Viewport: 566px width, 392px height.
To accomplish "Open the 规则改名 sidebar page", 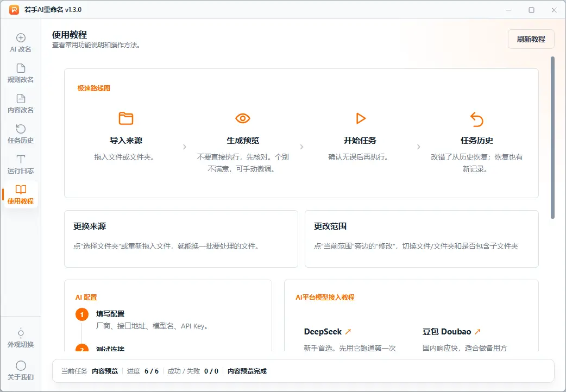I will coord(21,73).
